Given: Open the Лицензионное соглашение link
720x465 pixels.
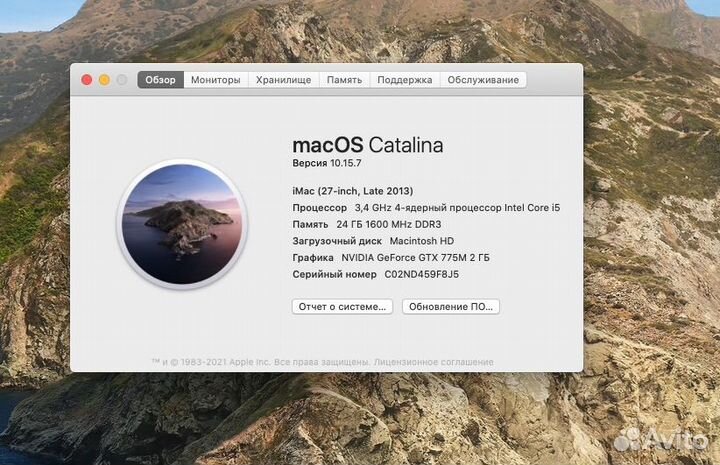Looking at the screenshot, I should [433, 362].
